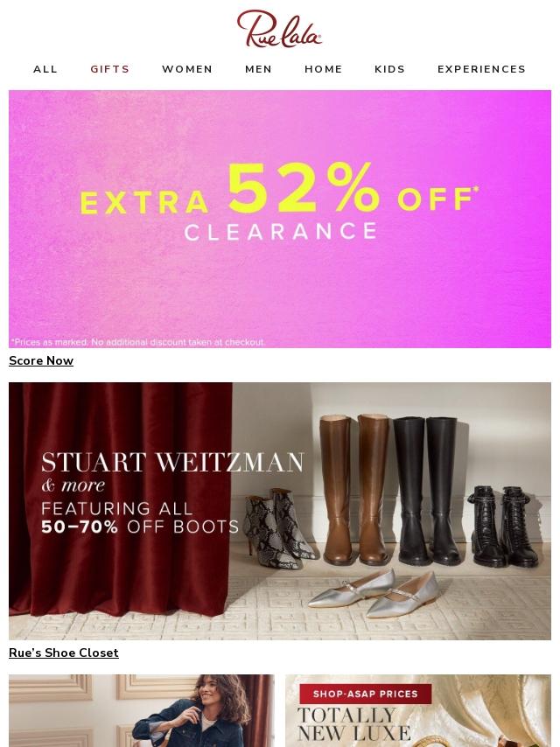Screen dimensions: 560x747
Task: Click the silver pointed flats
Action: [374, 593]
